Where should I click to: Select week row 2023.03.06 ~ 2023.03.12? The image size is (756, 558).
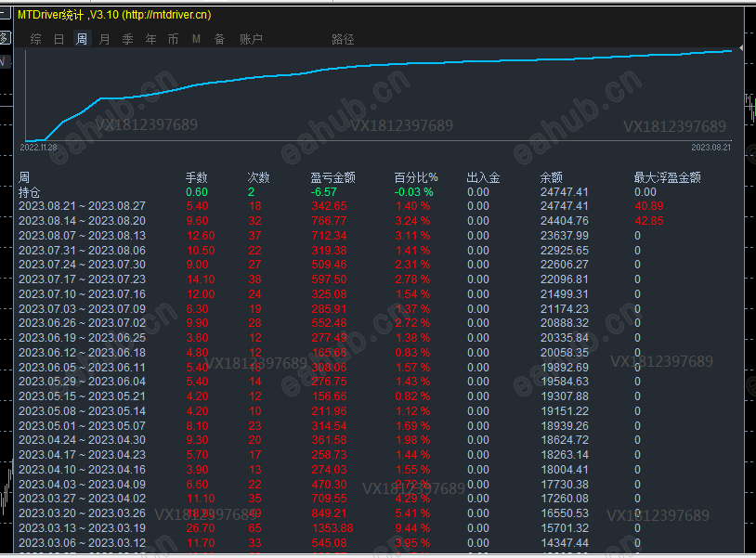coord(82,543)
